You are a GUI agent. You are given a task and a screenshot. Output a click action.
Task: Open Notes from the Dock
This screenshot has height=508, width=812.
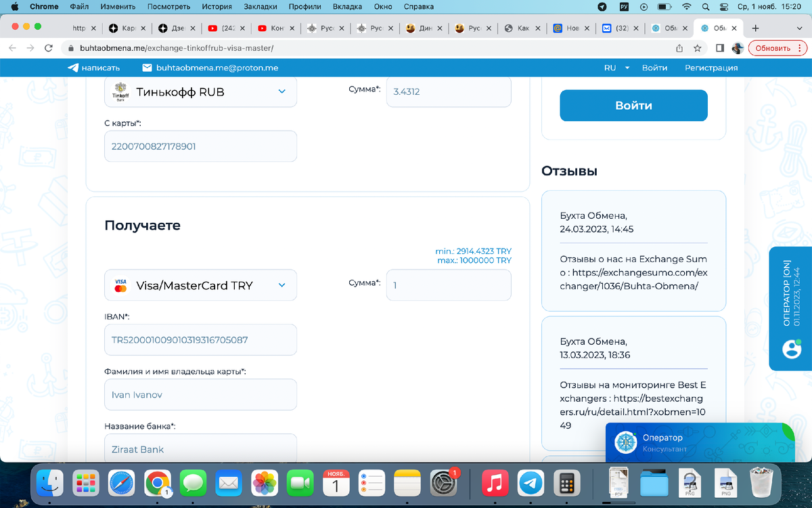407,484
